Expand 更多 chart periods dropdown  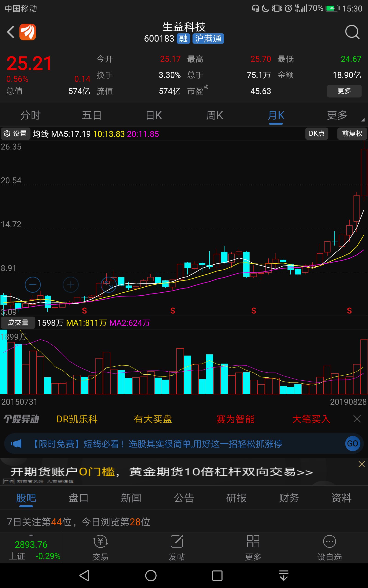click(x=337, y=115)
